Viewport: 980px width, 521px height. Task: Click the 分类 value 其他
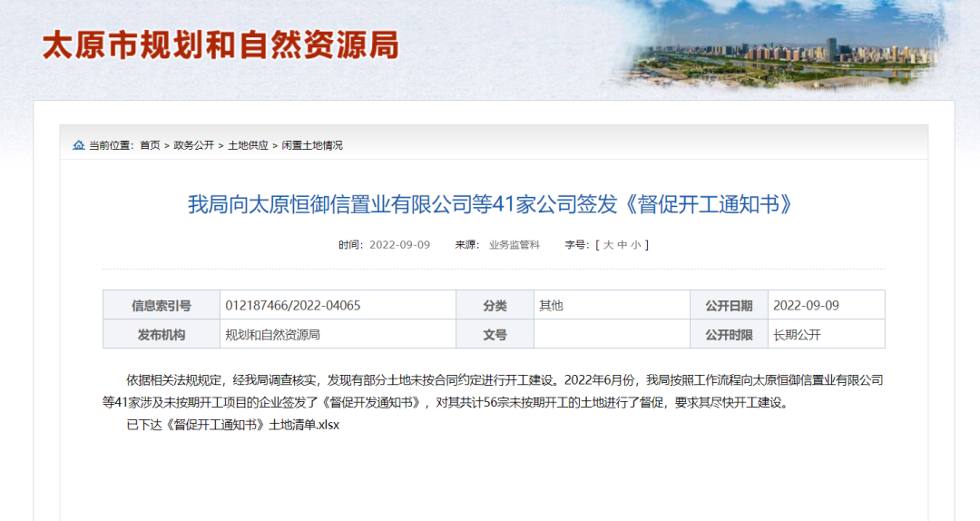tap(551, 305)
